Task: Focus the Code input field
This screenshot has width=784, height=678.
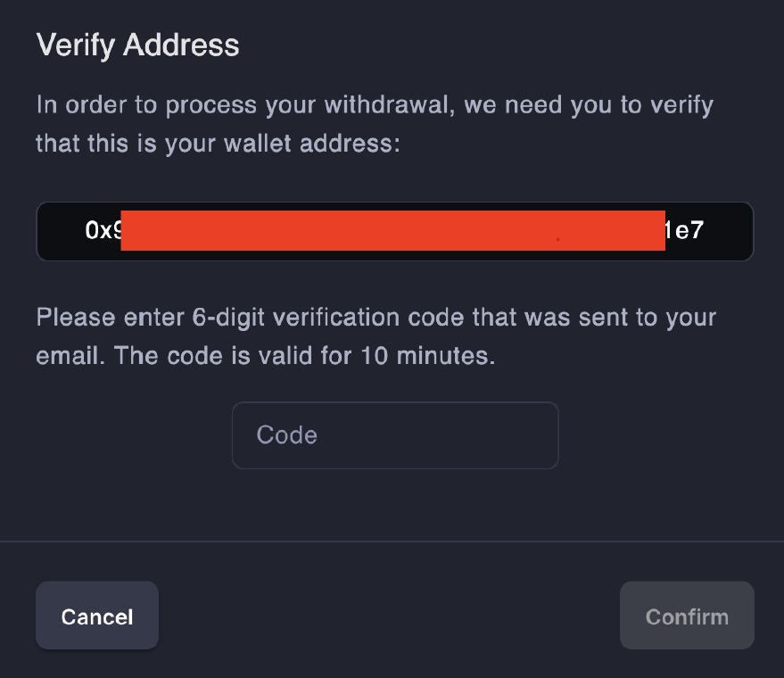Action: [x=394, y=435]
